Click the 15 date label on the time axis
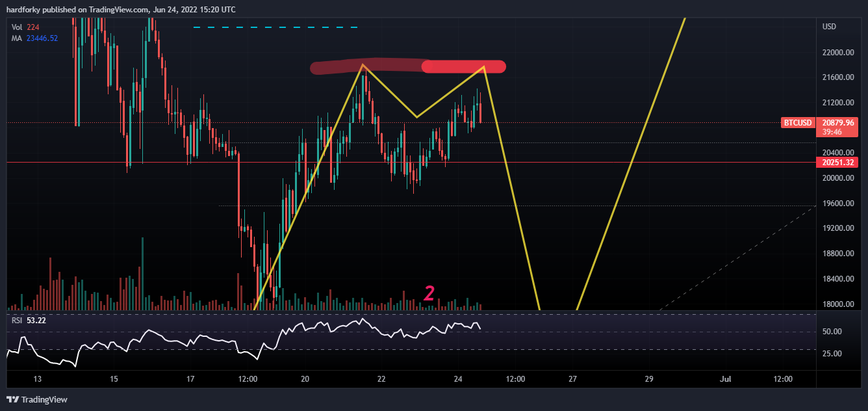Viewport: 868px width, 411px height. click(114, 379)
